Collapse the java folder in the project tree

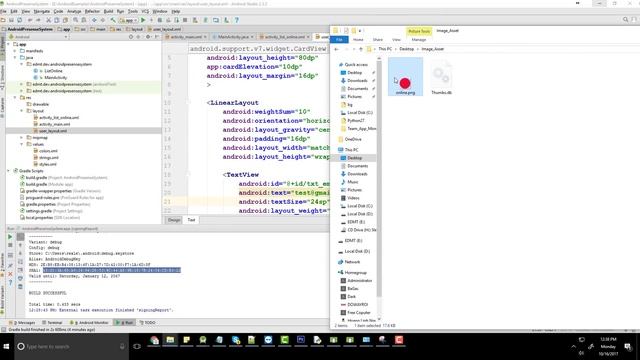click(x=16, y=58)
